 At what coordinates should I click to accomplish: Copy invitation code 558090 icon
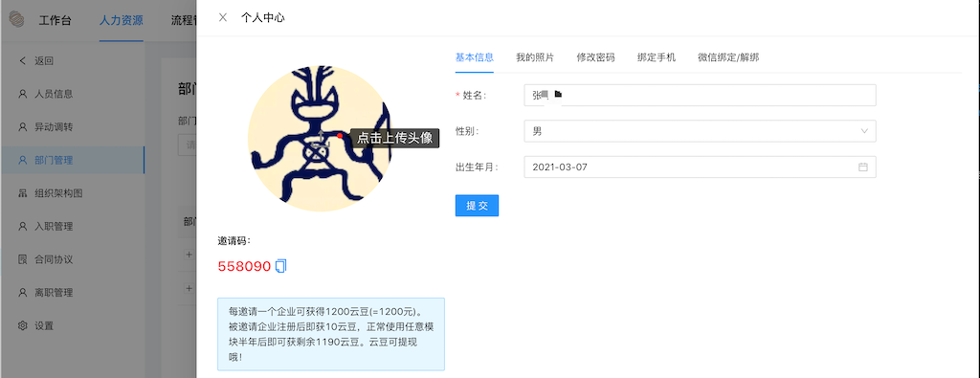pos(281,266)
